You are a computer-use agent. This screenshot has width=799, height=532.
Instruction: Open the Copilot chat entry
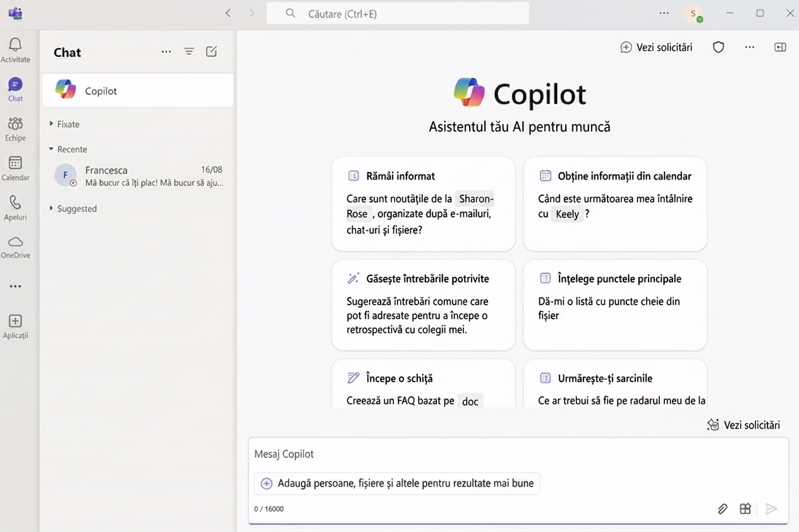point(138,90)
